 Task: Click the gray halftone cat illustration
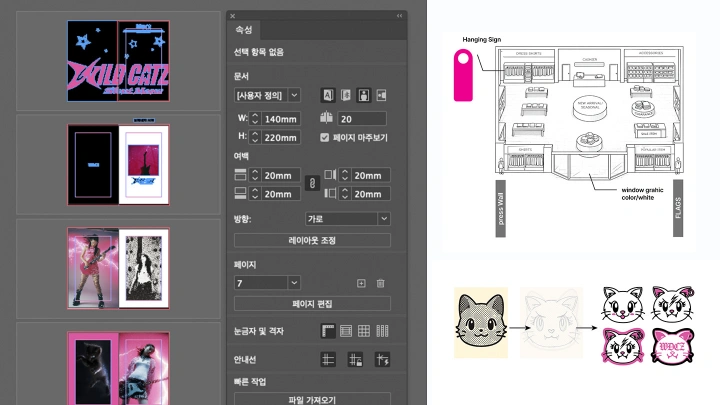tap(481, 322)
